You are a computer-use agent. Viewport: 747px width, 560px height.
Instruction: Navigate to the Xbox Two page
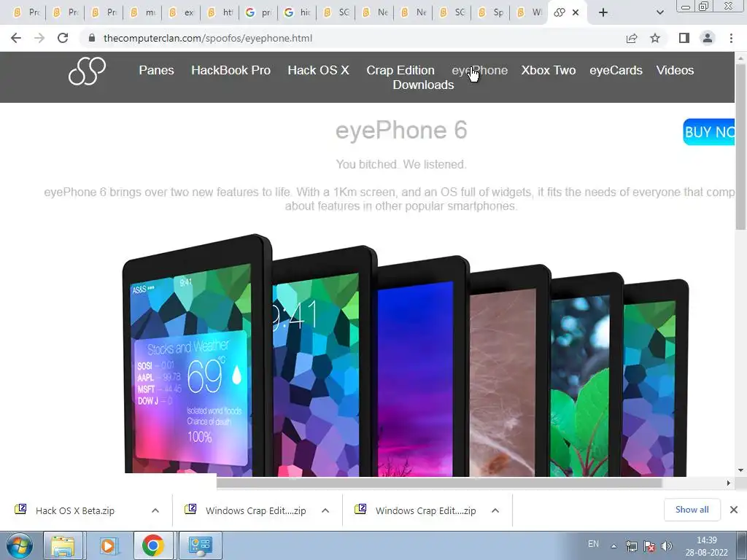pos(549,70)
